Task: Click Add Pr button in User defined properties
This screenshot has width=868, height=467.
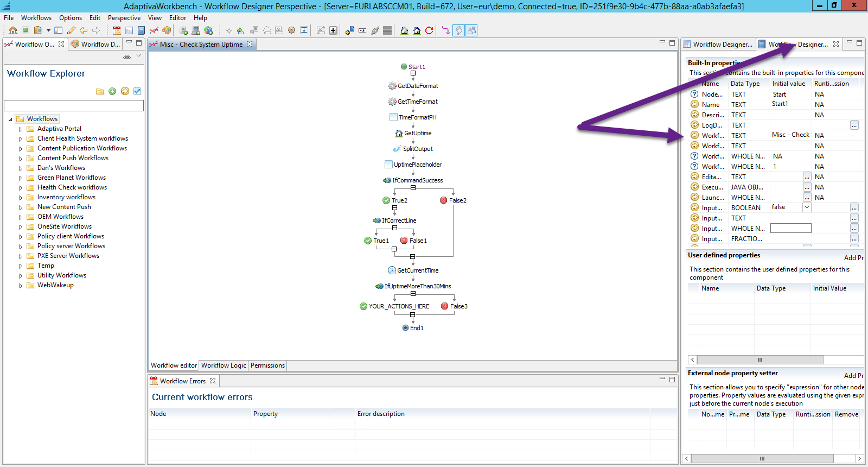Action: click(854, 258)
